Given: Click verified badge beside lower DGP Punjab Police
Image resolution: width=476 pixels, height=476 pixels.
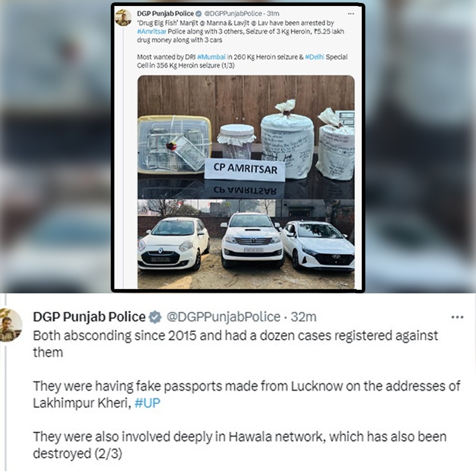Looking at the screenshot, I should point(155,317).
